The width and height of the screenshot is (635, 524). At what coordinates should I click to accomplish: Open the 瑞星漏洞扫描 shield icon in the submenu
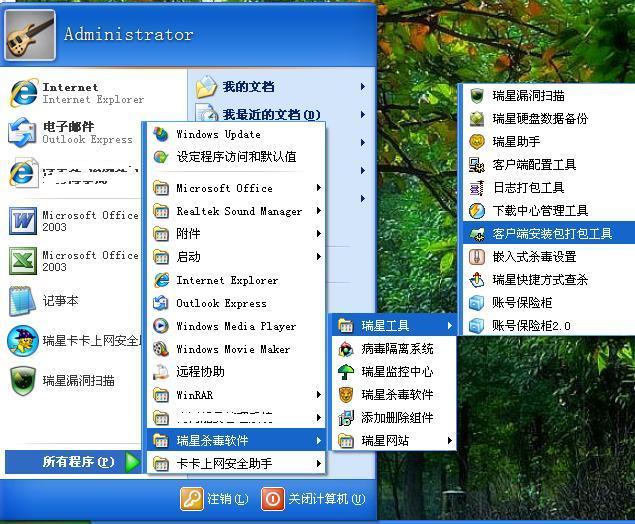point(477,96)
